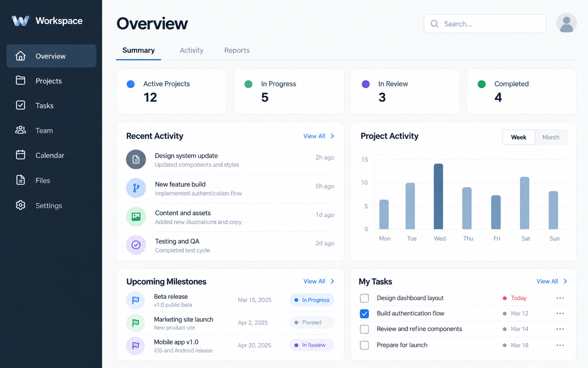The width and height of the screenshot is (588, 368).
Task: Click the Recent Activity View All chevron
Action: [x=332, y=136]
